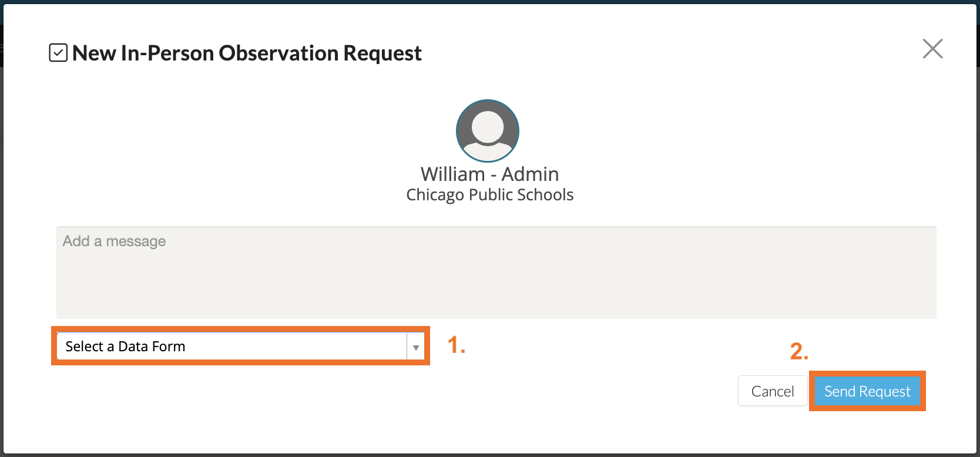Open the Select a Data Form combo box

pos(232,347)
